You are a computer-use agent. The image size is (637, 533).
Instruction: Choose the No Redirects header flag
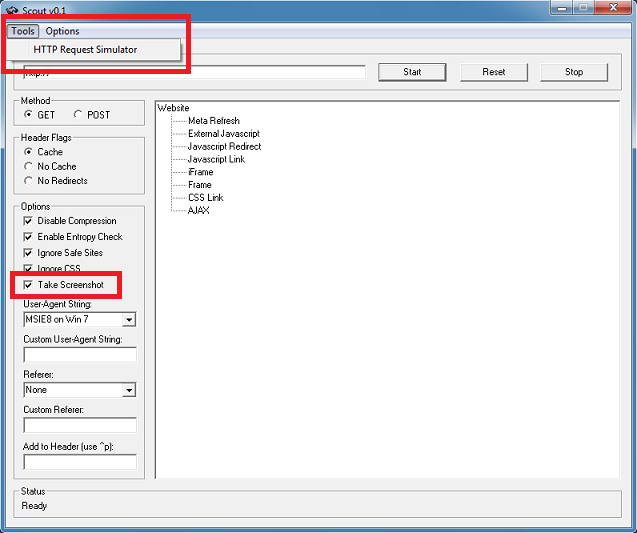tap(29, 181)
